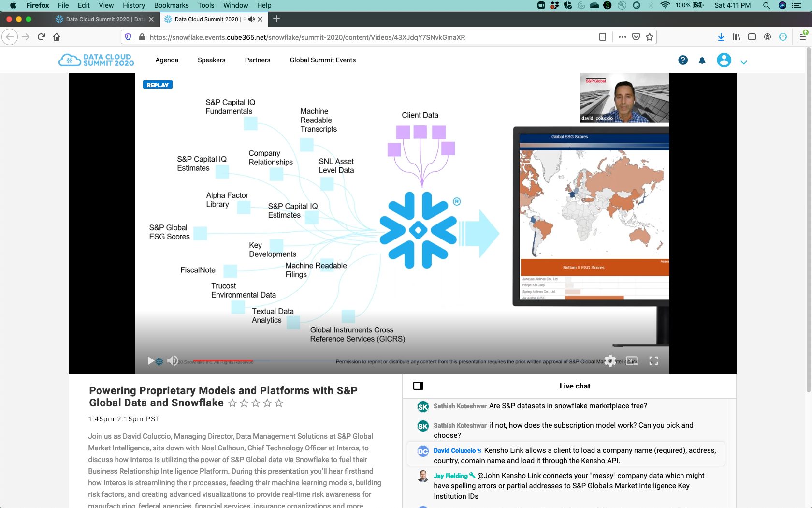Click Sathish Koteshwar's first chat message

[568, 406]
